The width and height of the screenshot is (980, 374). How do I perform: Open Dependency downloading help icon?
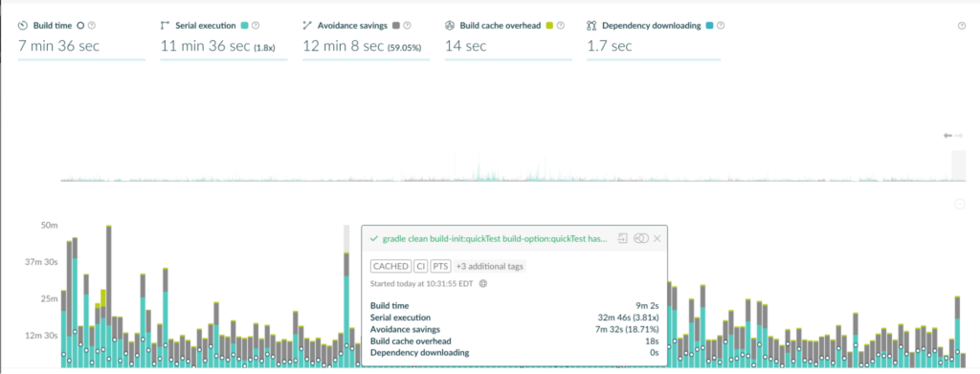tap(721, 26)
